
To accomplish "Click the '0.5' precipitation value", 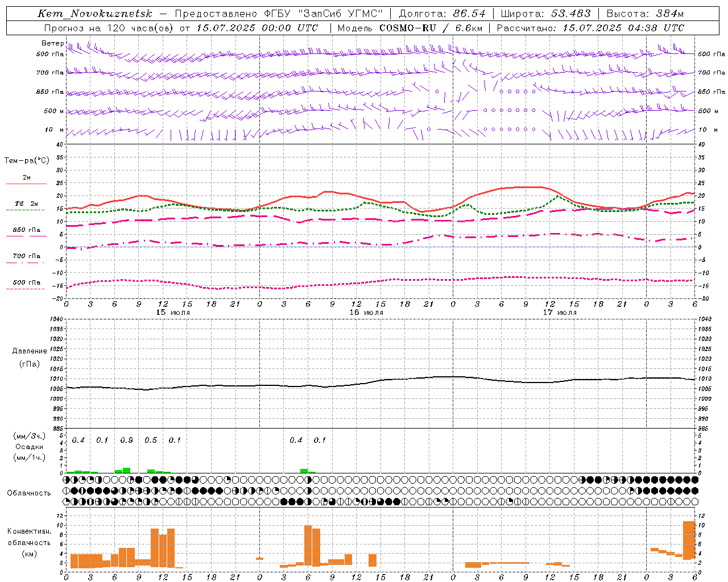I will tap(151, 440).
